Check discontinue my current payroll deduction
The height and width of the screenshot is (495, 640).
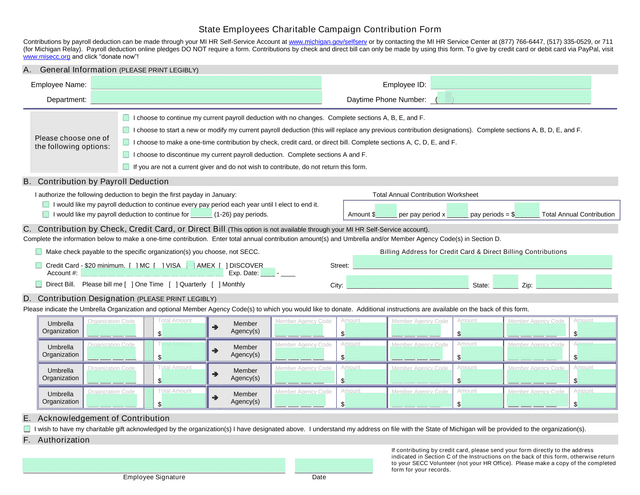click(126, 154)
